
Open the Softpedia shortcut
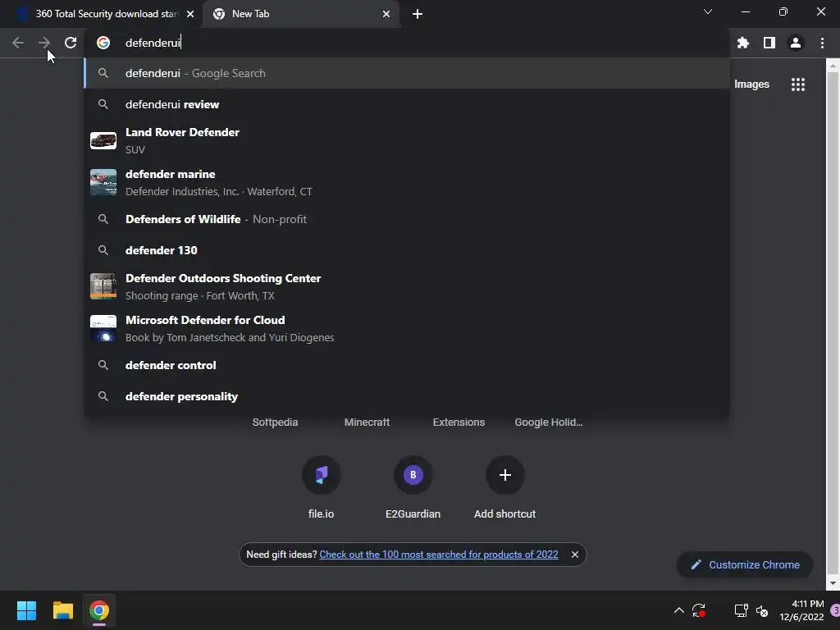(x=275, y=422)
